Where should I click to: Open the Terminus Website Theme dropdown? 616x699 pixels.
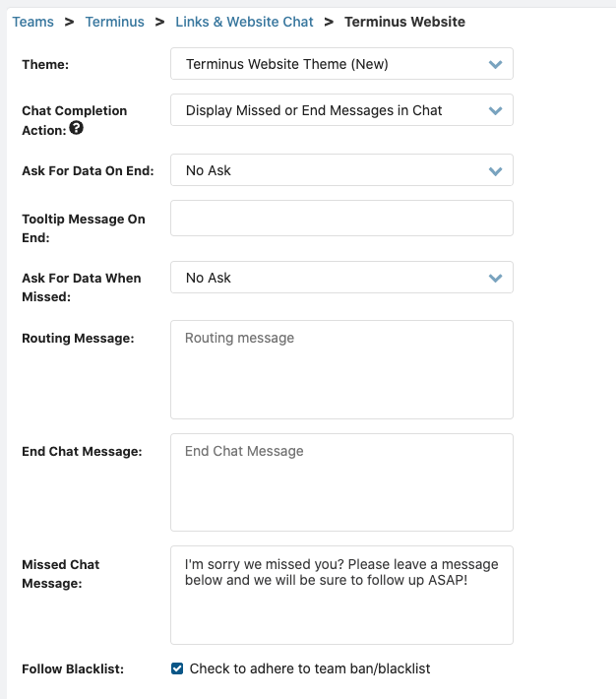point(341,64)
